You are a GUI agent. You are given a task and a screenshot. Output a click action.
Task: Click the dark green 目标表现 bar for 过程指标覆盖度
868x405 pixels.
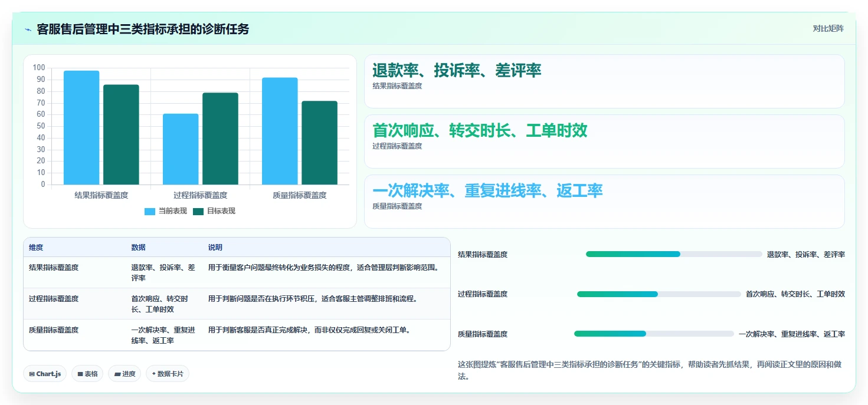220,139
